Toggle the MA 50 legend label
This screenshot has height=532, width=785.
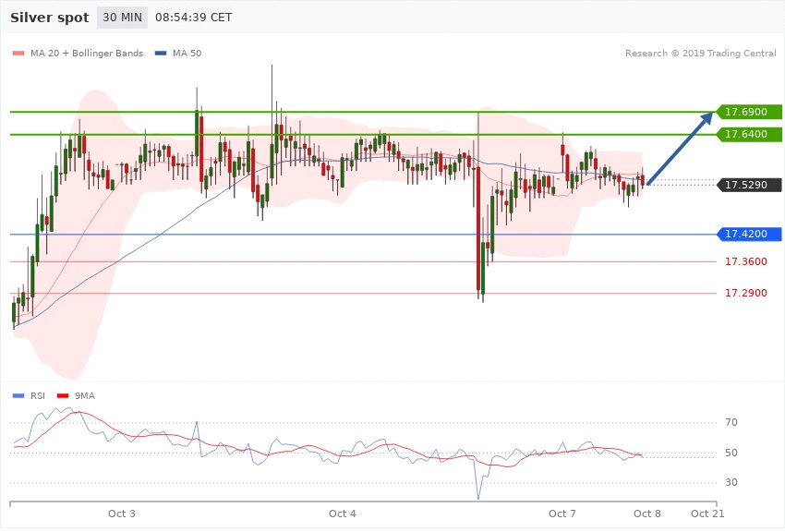point(188,54)
